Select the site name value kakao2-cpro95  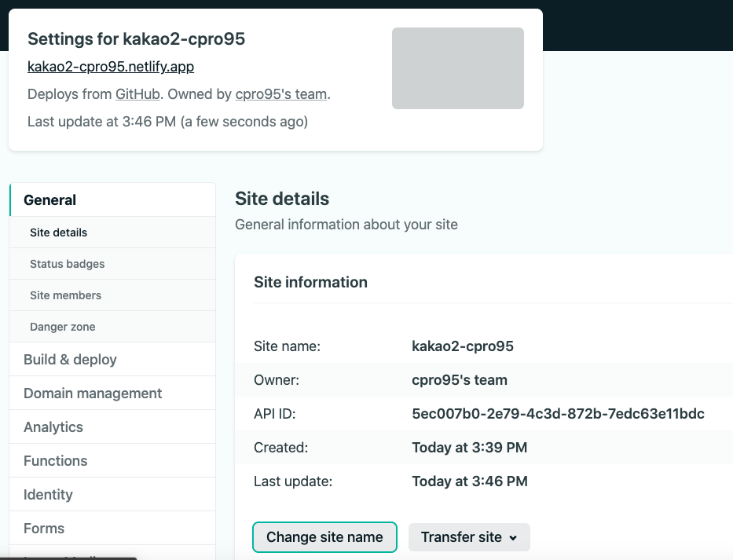pyautogui.click(x=462, y=346)
